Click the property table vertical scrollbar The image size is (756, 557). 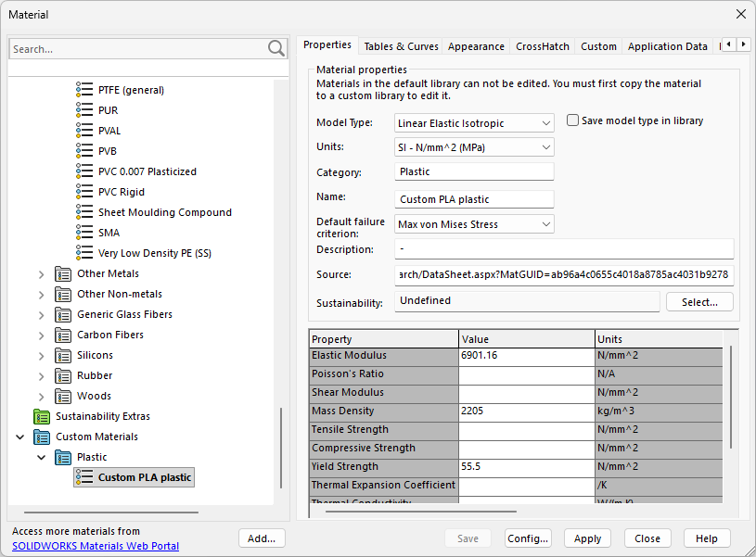tap(731, 398)
